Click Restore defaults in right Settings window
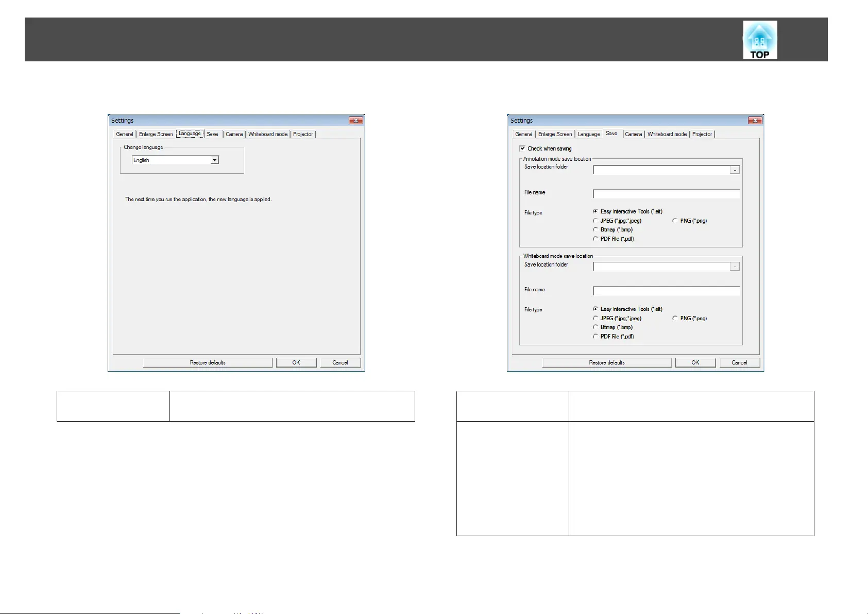The image size is (868, 614). point(607,362)
